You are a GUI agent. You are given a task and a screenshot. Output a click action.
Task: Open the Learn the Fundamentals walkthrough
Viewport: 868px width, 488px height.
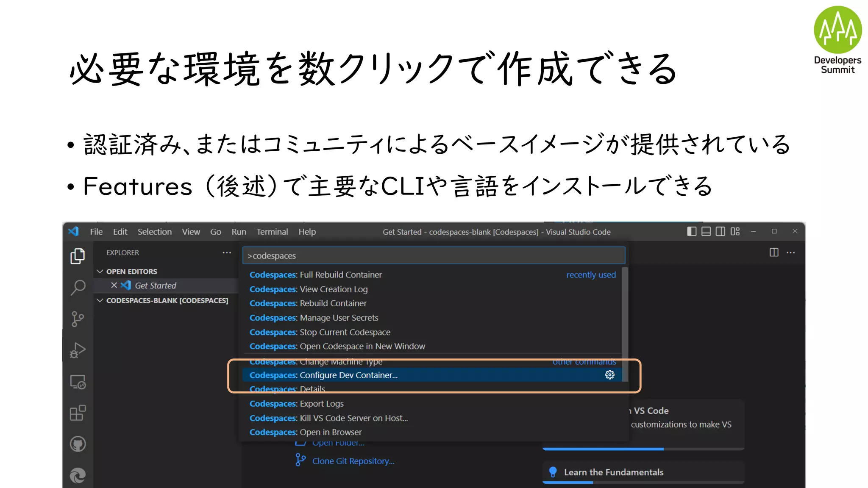643,472
